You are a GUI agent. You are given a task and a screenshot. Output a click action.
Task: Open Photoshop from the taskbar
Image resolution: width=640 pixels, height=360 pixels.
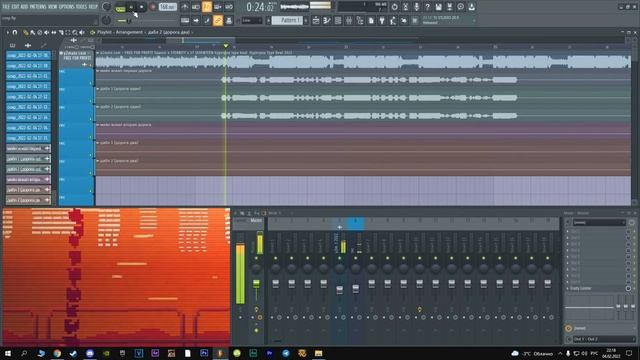[x=204, y=353]
